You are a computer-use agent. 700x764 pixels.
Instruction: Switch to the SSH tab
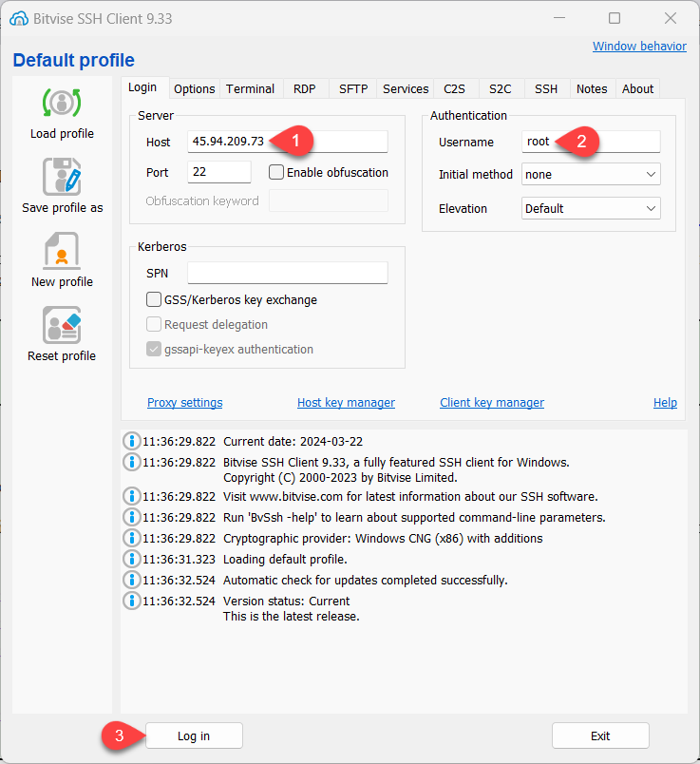[546, 88]
